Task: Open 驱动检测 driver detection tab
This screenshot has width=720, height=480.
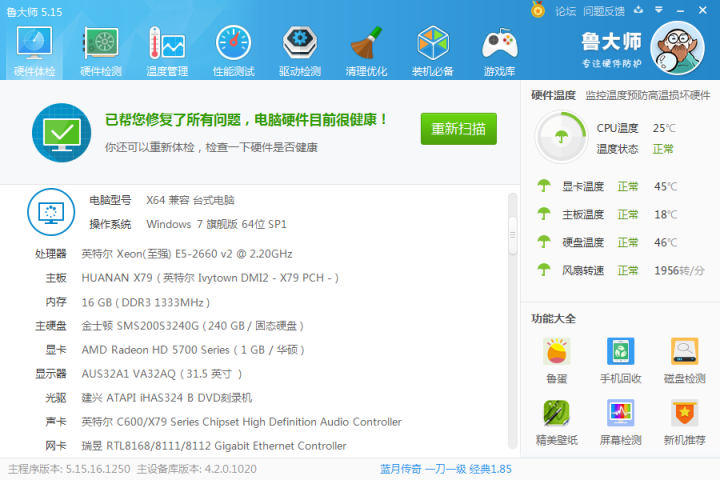Action: pos(300,51)
